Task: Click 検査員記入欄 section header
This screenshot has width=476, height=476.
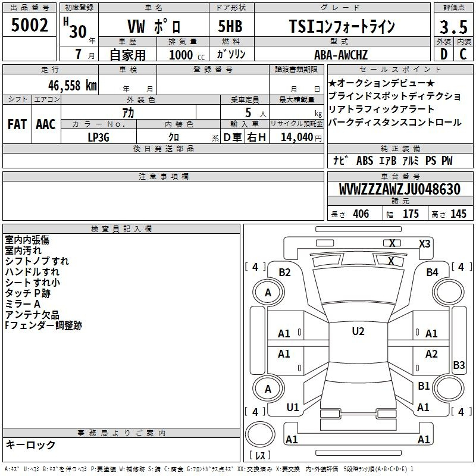Action: coord(121,229)
